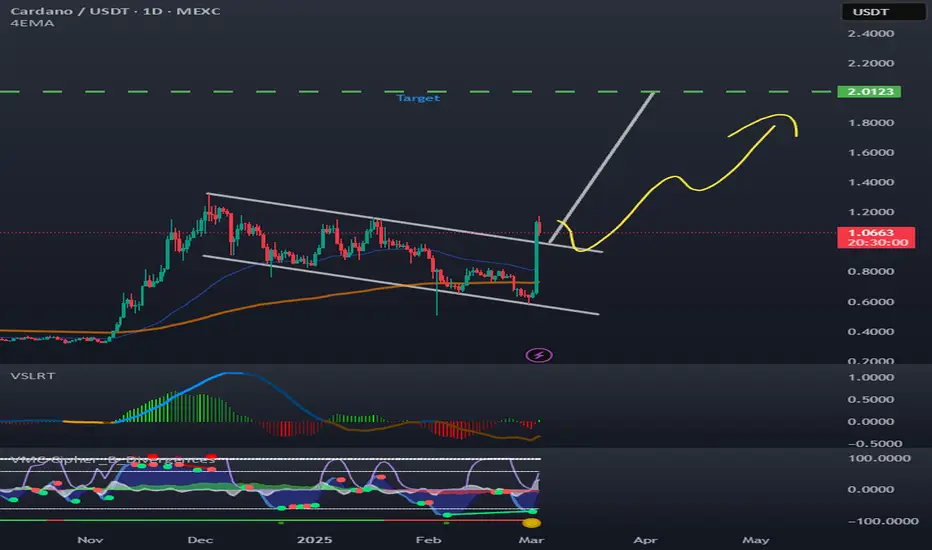
Task: Click the Mar date on time axis
Action: pyautogui.click(x=531, y=540)
